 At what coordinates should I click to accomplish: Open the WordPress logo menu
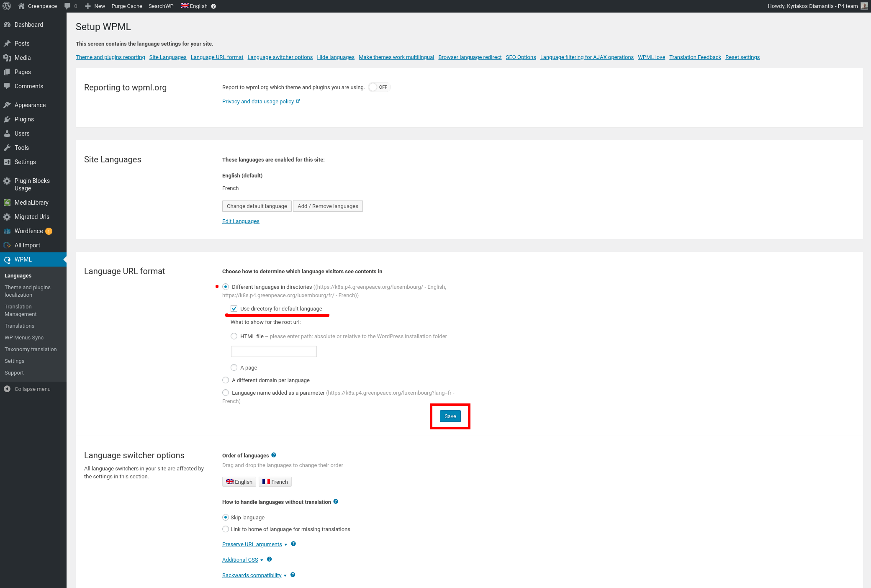pos(7,6)
